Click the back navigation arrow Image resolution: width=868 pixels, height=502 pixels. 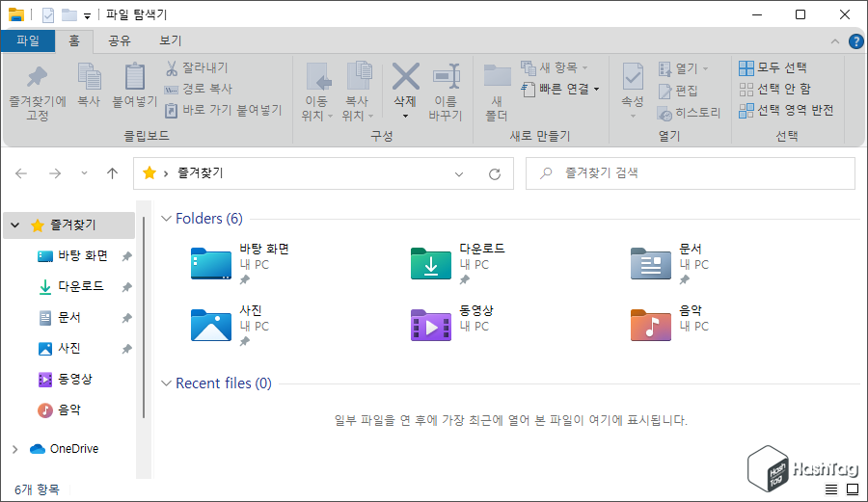(x=21, y=173)
